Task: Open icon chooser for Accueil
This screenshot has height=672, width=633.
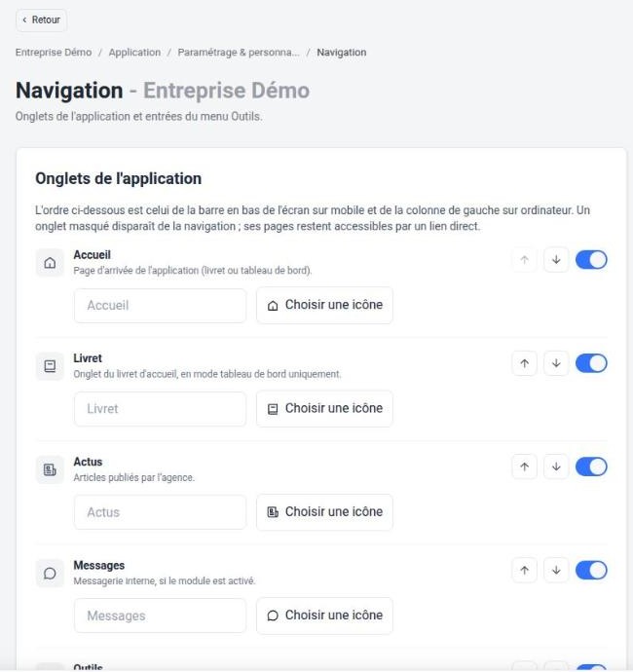Action: (324, 305)
